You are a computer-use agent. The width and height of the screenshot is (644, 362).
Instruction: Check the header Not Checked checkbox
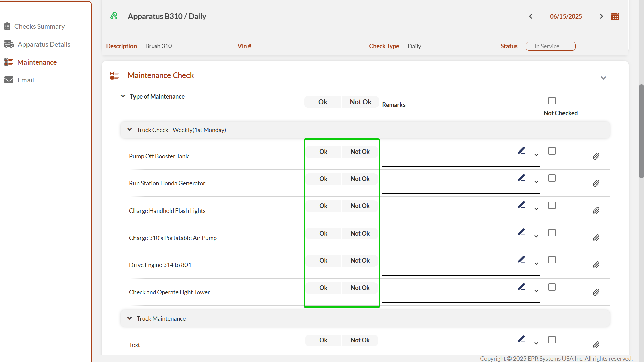[552, 101]
